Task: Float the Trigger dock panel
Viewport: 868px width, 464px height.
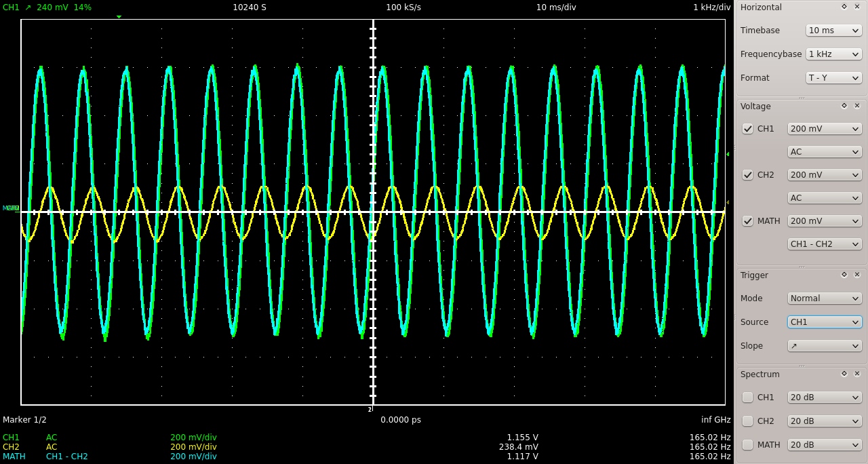Action: (x=844, y=275)
